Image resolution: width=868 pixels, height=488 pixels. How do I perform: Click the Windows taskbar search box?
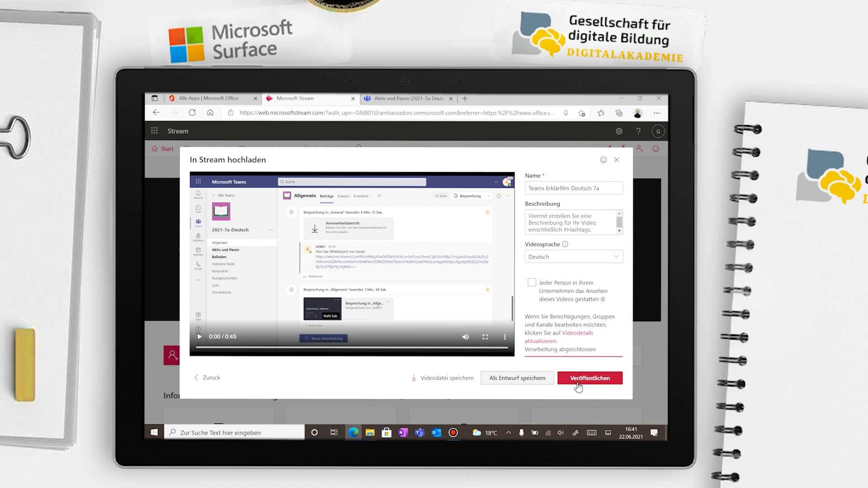[234, 432]
